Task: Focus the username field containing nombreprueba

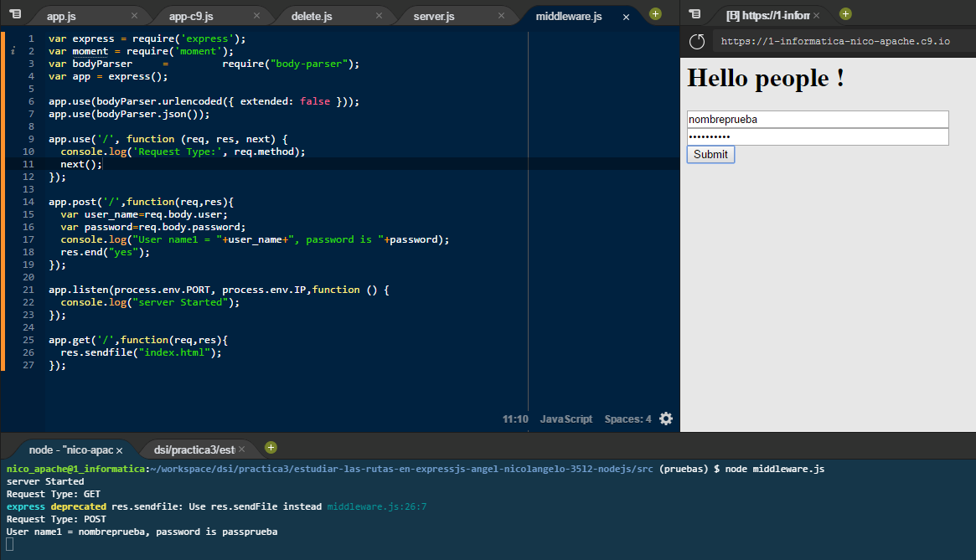Action: click(818, 120)
